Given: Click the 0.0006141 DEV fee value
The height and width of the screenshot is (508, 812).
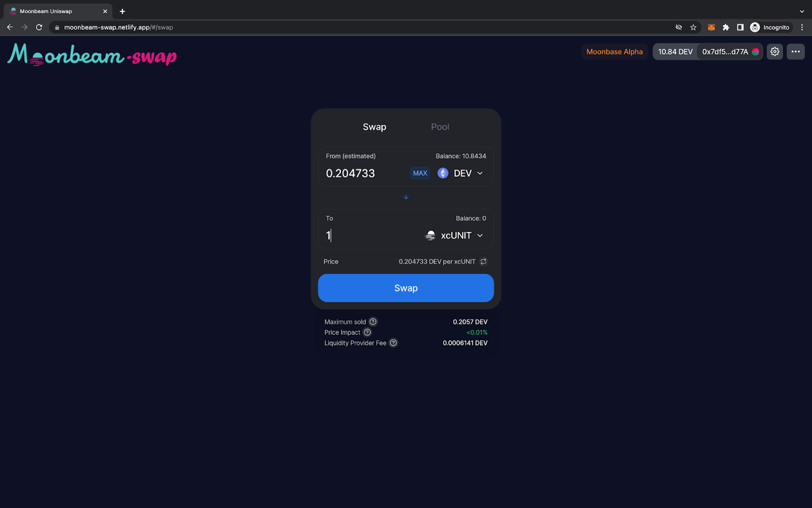Looking at the screenshot, I should 465,343.
